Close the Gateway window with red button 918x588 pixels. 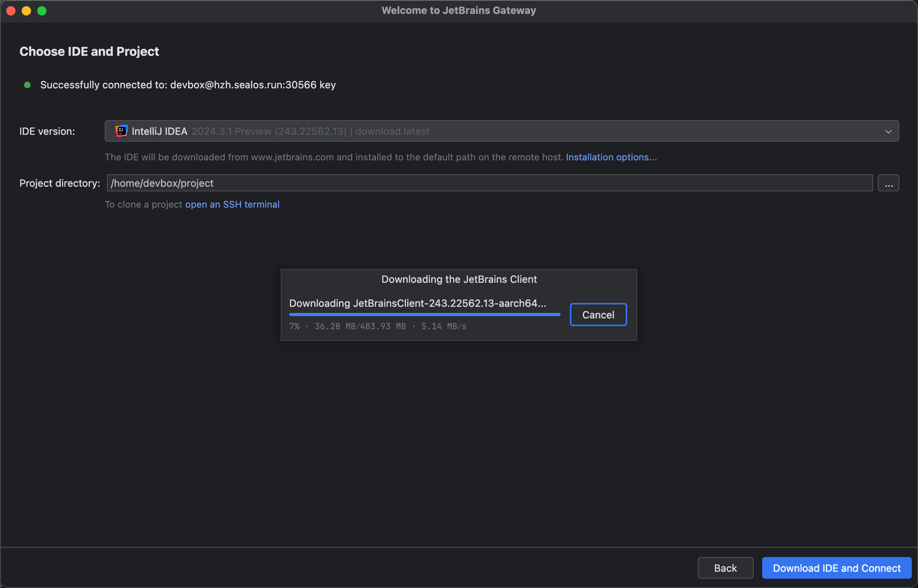tap(11, 11)
